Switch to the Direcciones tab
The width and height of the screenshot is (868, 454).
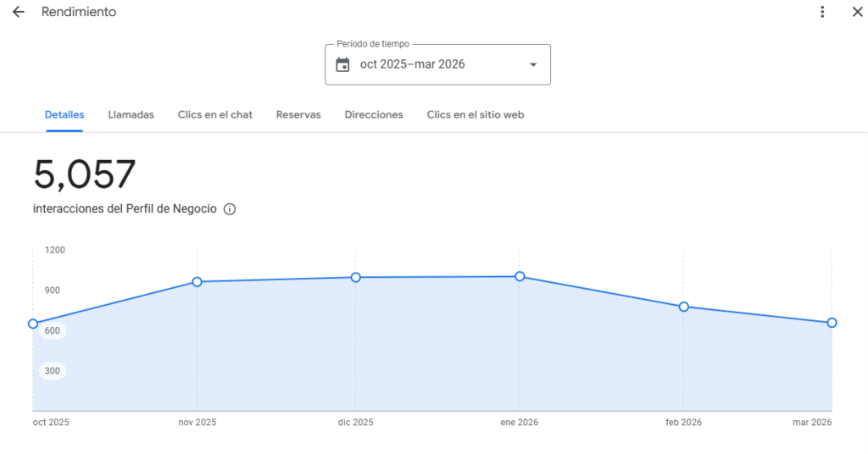[x=374, y=114]
